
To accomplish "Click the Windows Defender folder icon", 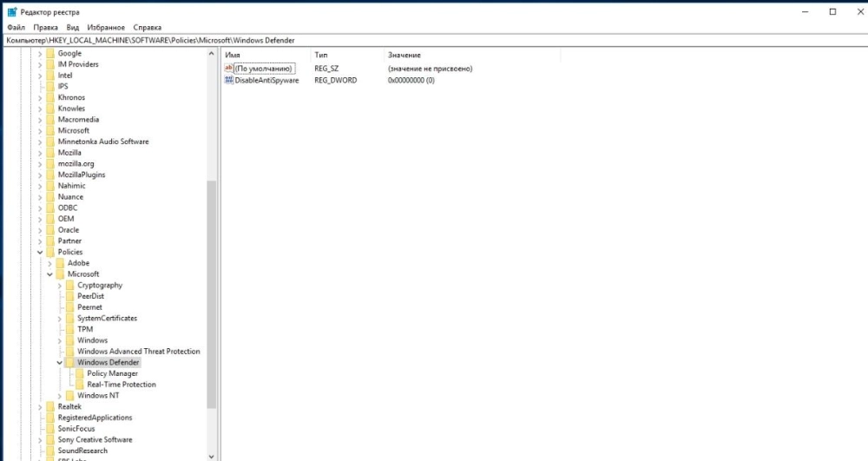I will 69,363.
